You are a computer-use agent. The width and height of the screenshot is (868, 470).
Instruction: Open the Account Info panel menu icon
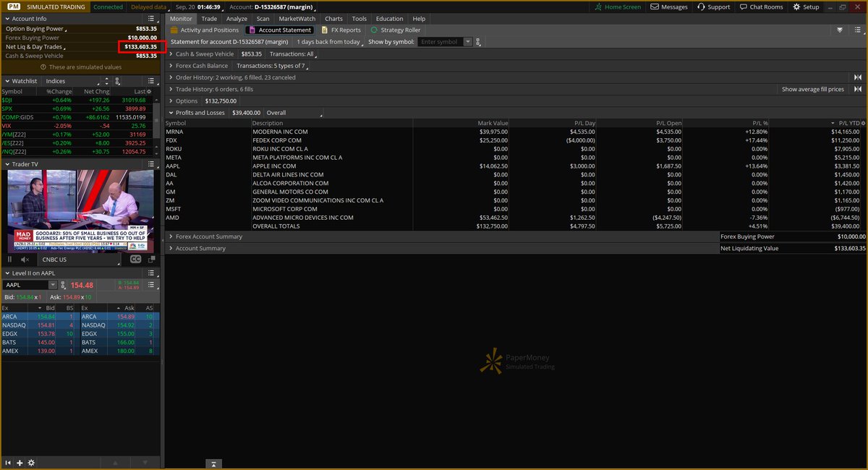pos(150,19)
